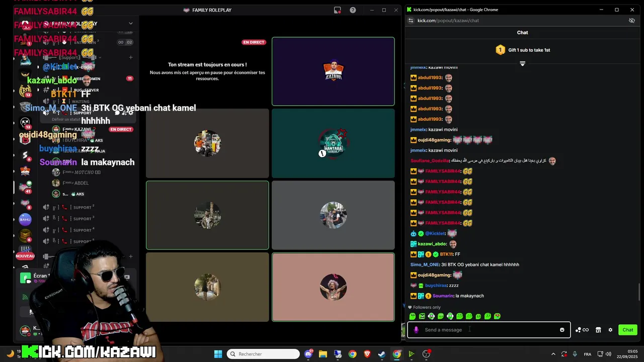Click the muted microphone badge on Hantaba tile
The height and width of the screenshot is (362, 644).
pyautogui.click(x=322, y=153)
